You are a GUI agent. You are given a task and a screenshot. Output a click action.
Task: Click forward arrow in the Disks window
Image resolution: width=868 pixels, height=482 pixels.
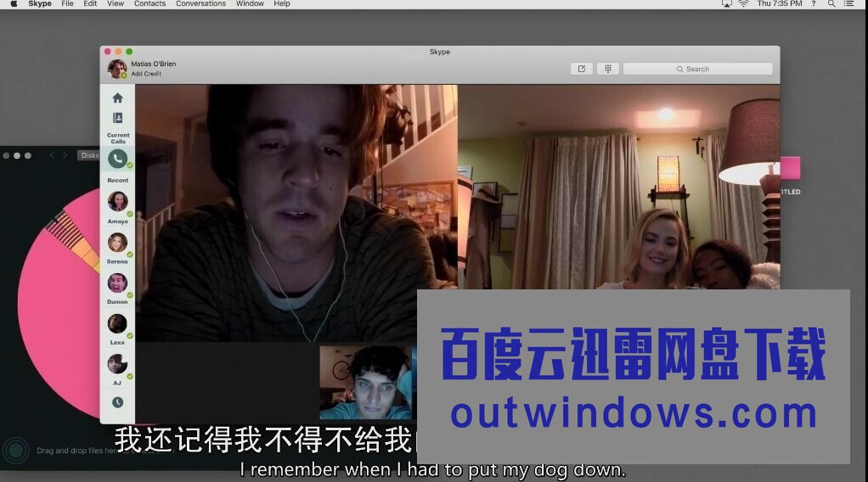click(65, 155)
